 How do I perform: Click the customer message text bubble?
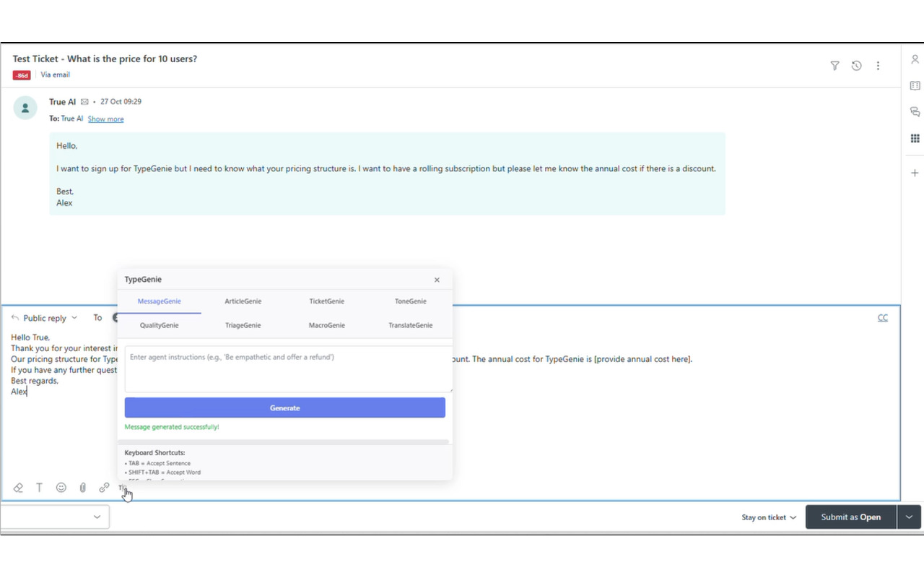387,173
